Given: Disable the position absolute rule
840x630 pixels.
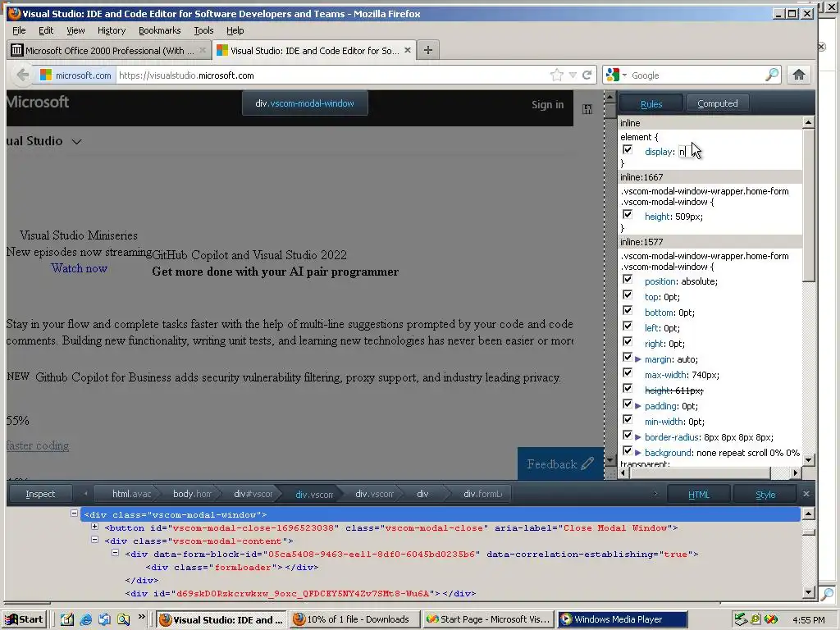Looking at the screenshot, I should point(628,280).
